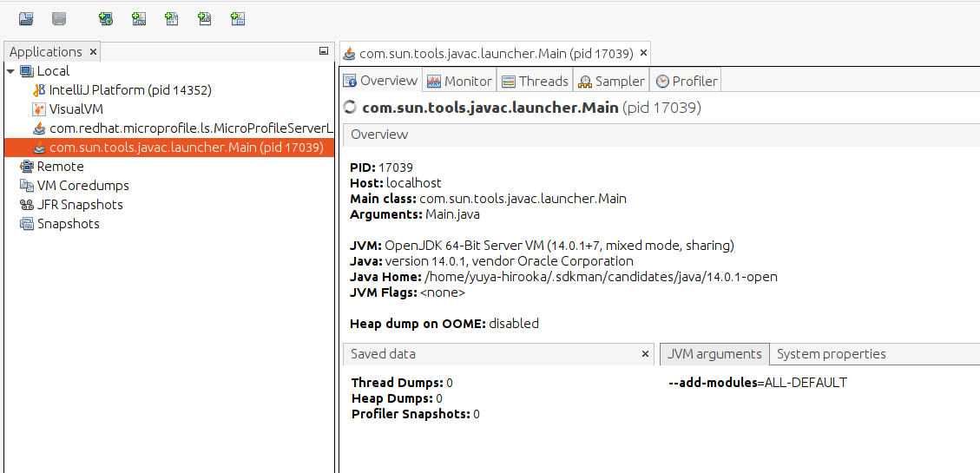Click the bold com.sun.tools.javac.launcher.Main heading
The width and height of the screenshot is (980, 473).
(490, 108)
